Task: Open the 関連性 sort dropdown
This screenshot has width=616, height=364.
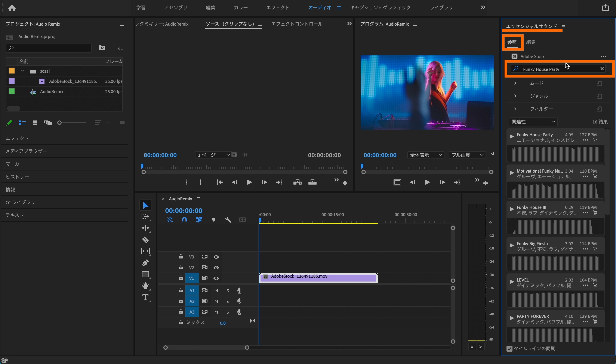Action: 533,122
